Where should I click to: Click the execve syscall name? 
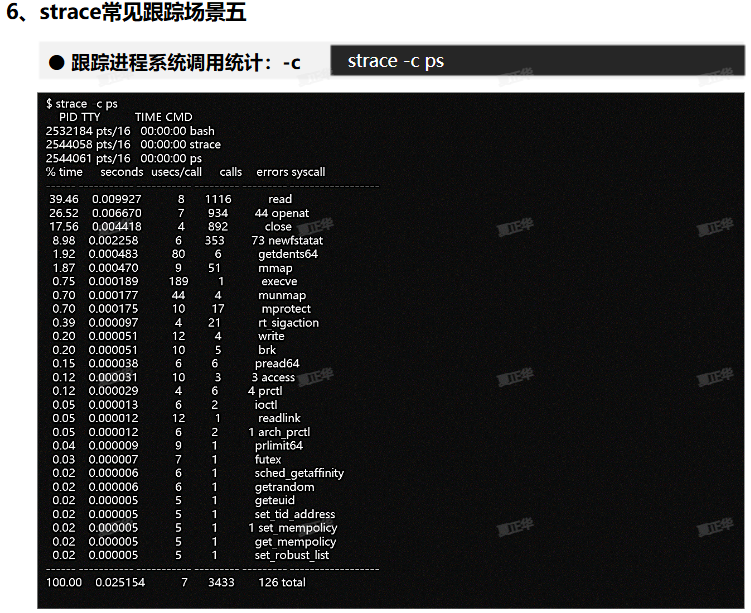point(279,282)
